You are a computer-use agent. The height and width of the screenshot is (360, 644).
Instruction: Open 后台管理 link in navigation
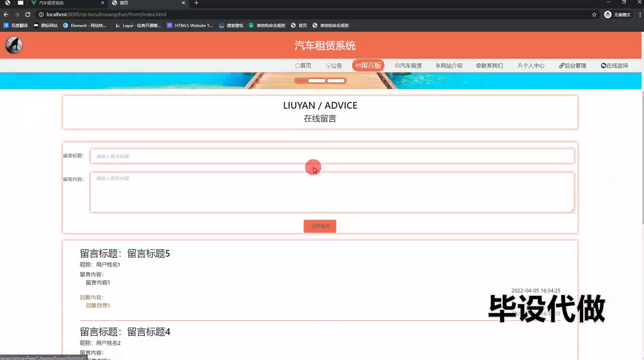coord(573,65)
